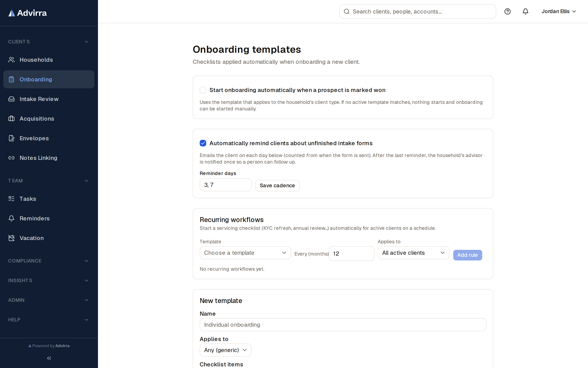Click the Acquisitions briefcase icon
This screenshot has height=368, width=588.
point(11,119)
